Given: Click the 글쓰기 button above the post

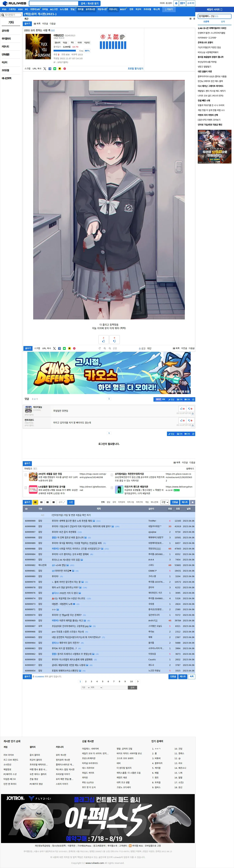Looking at the screenshot, I should [27, 24].
